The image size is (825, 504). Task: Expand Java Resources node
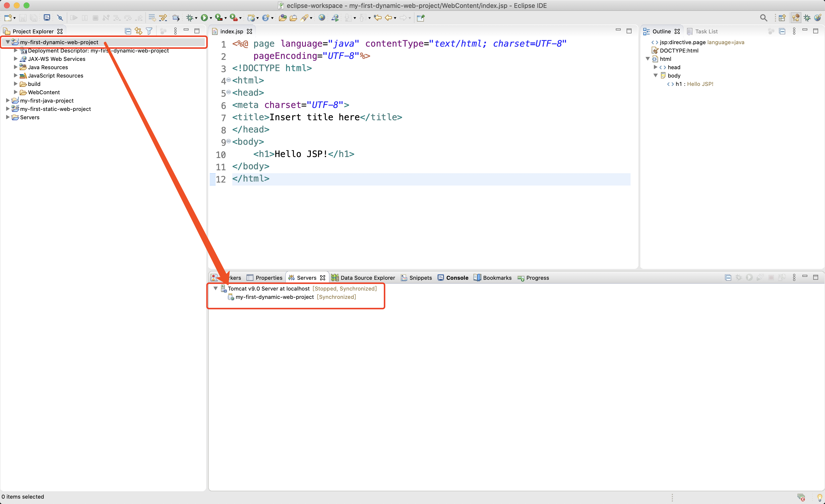pyautogui.click(x=15, y=67)
